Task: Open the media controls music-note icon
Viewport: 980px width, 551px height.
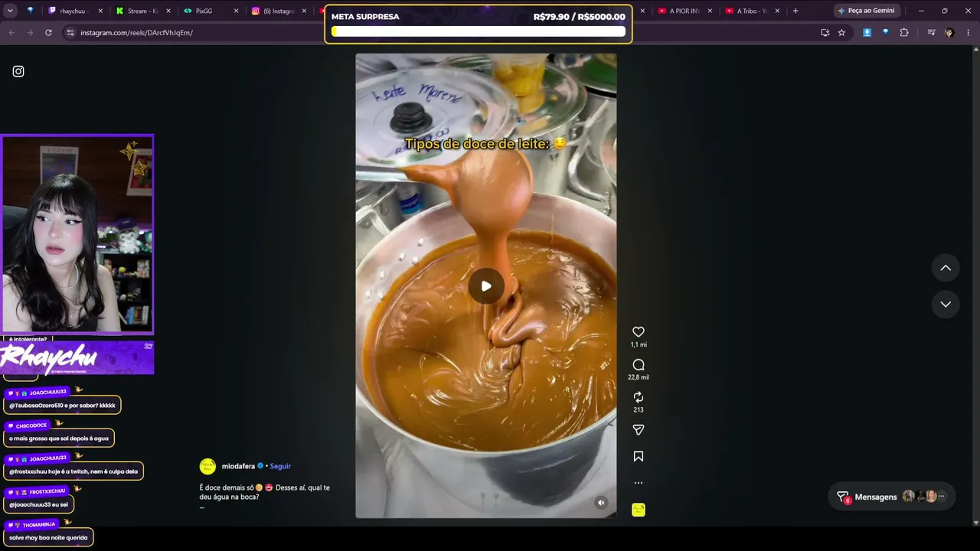Action: tap(931, 33)
